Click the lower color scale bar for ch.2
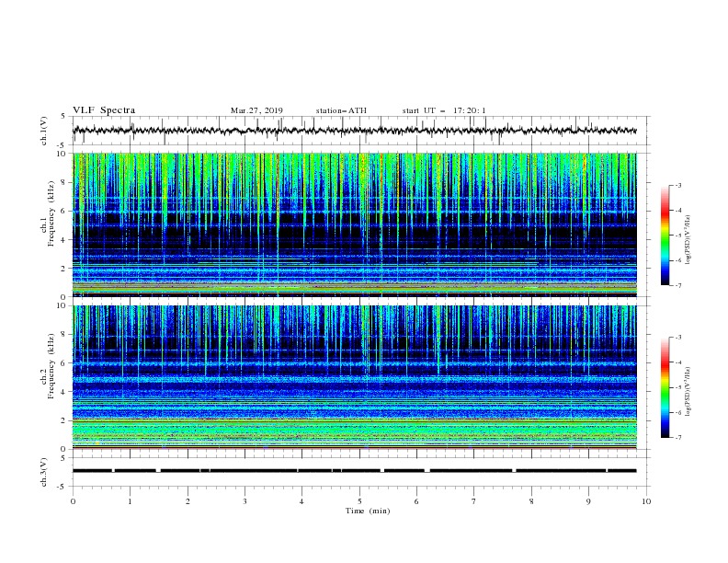Image resolution: width=728 pixels, height=563 pixels. 665,387
